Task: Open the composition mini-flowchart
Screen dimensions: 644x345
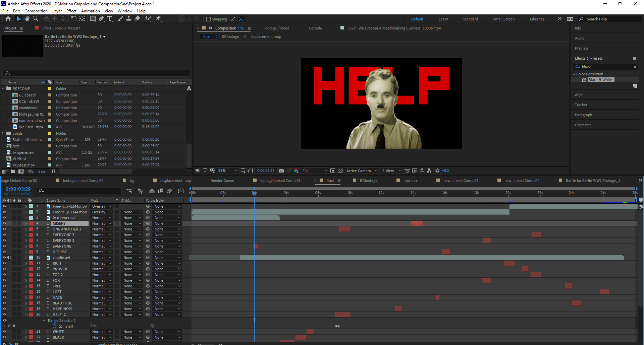Action: click(x=129, y=191)
